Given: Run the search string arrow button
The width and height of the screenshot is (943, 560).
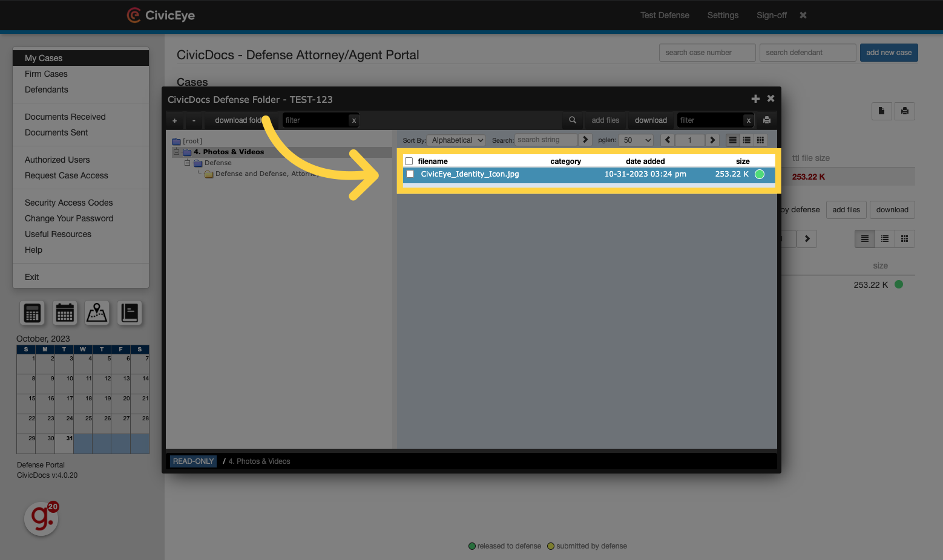Looking at the screenshot, I should point(585,140).
